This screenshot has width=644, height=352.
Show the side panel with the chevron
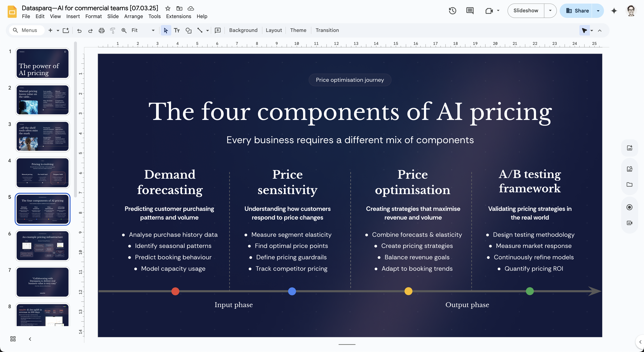640,342
